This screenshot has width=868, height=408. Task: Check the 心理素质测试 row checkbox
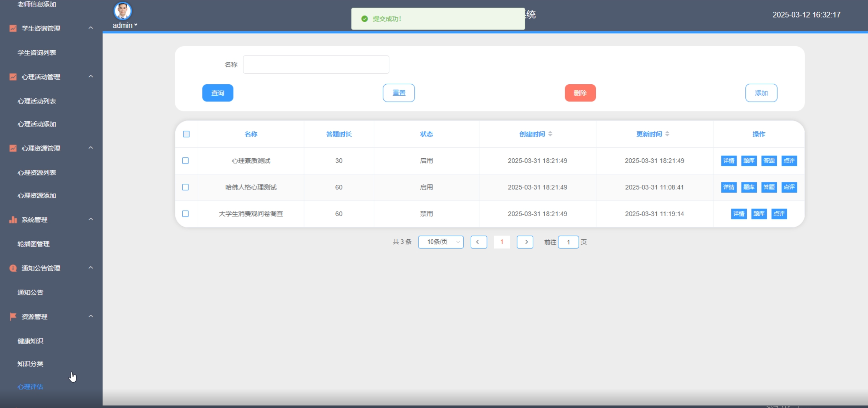tap(185, 161)
